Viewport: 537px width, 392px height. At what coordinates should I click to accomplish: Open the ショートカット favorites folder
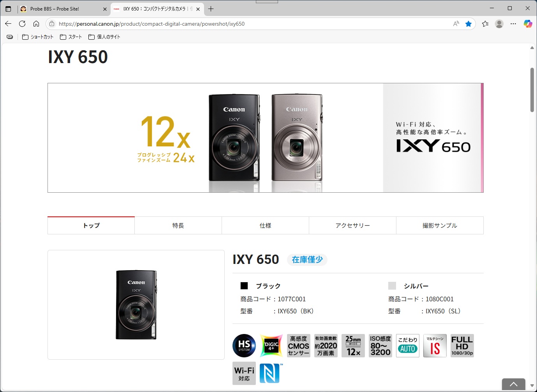coord(38,37)
